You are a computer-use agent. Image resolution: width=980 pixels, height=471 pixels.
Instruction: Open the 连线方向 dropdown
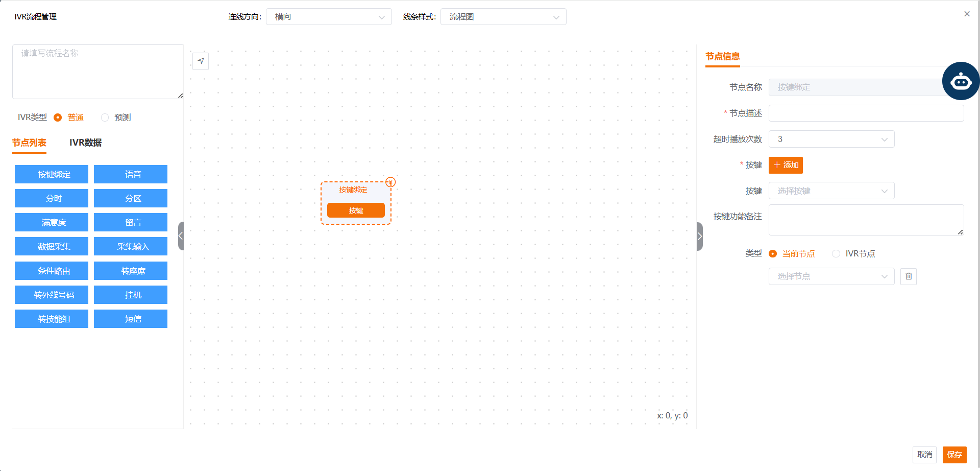point(329,17)
